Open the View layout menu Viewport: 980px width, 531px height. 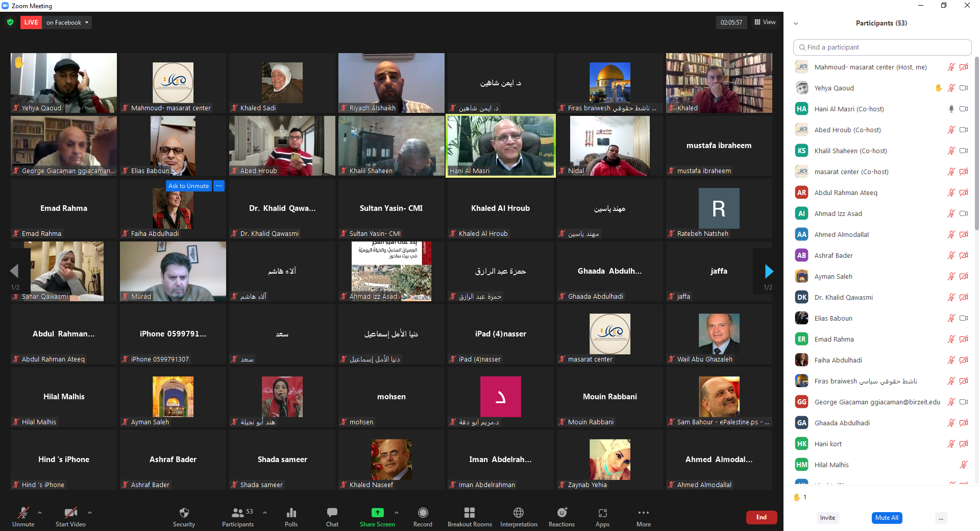tap(765, 22)
